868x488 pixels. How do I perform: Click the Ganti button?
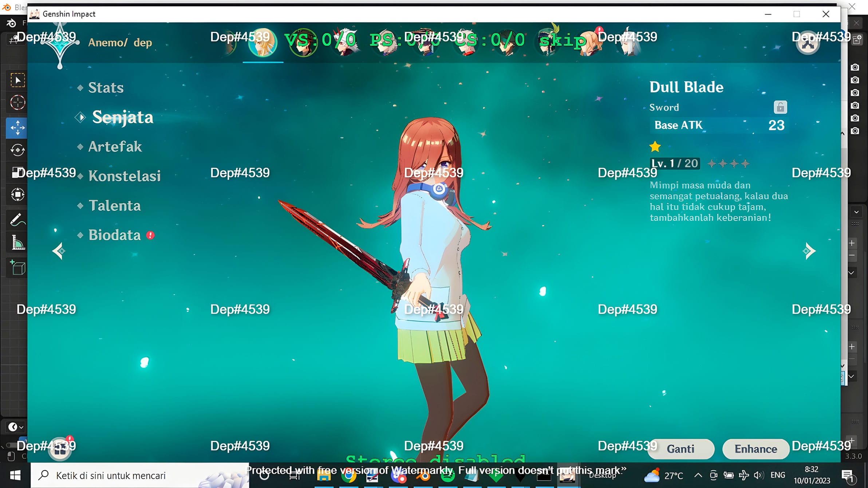(x=680, y=449)
